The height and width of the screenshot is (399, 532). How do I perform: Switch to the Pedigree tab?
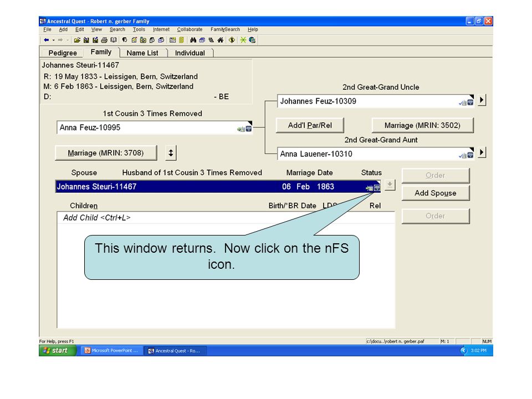click(63, 53)
